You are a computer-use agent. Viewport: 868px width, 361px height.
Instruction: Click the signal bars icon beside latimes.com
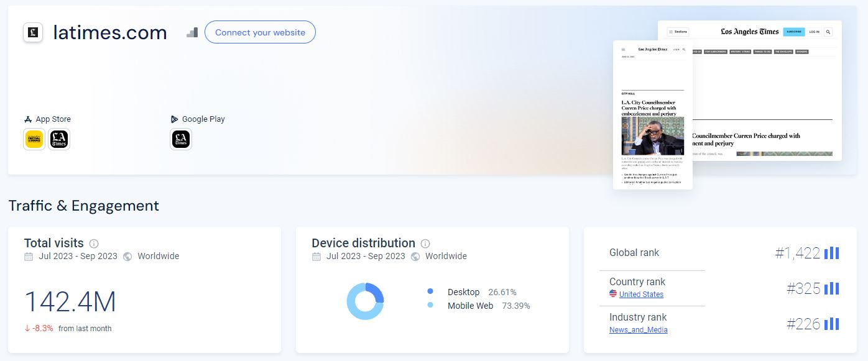[192, 32]
